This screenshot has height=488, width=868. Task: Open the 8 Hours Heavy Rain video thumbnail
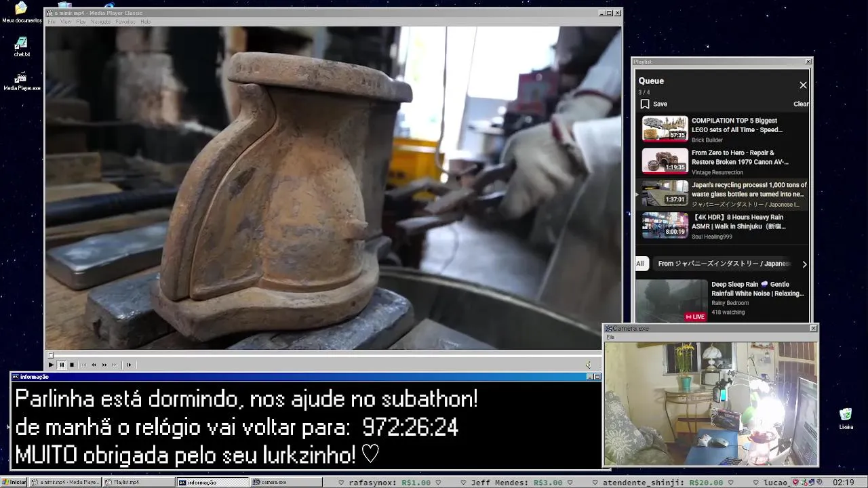pyautogui.click(x=665, y=226)
